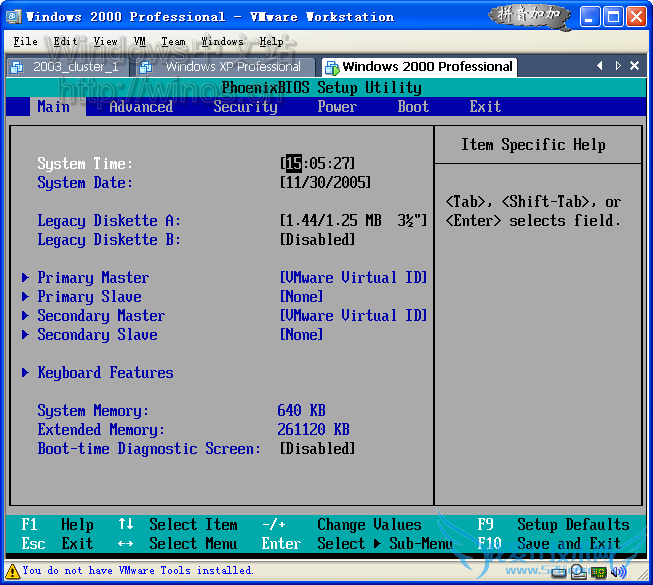
Task: Click the hard disk icon in status bar
Action: 560,572
